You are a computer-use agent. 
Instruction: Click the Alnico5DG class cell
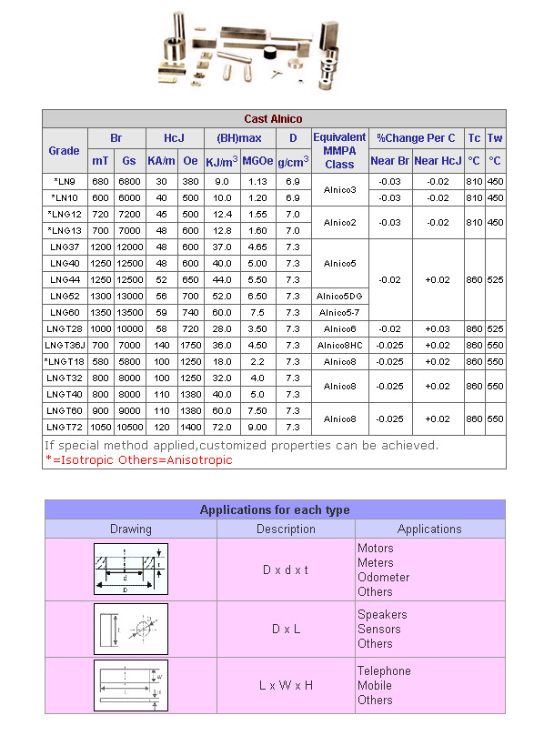click(339, 296)
